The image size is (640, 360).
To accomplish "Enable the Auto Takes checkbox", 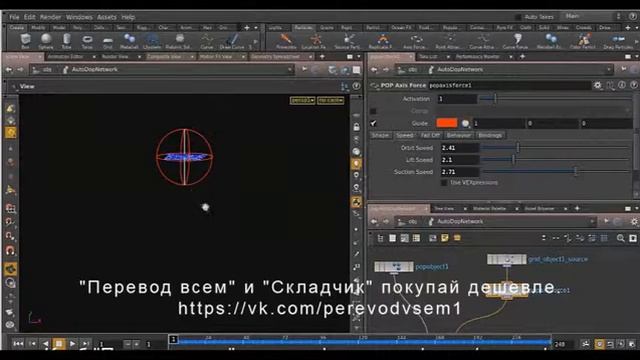I will tap(518, 17).
